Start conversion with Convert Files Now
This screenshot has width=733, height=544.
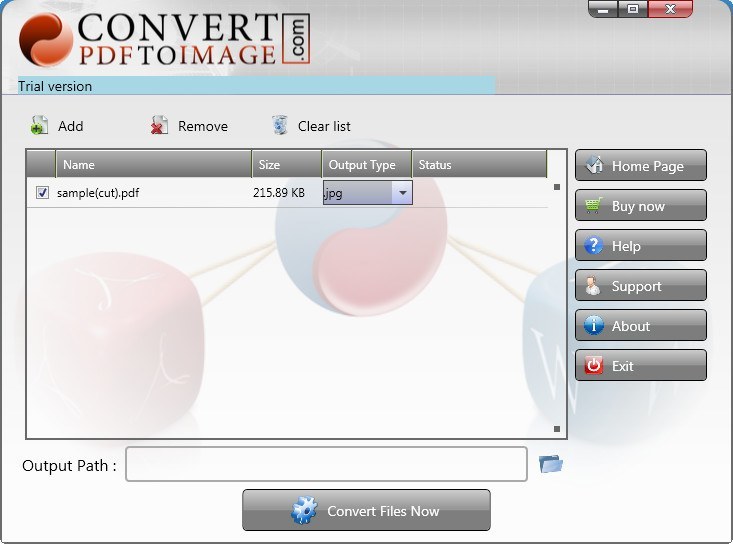[366, 510]
